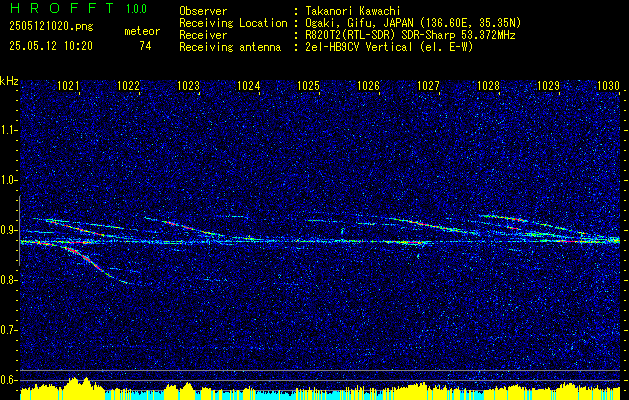Viewport: 629px width, 400px height.
Task: Click the gray vertical frequency range bar at left
Action: pyautogui.click(x=19, y=230)
